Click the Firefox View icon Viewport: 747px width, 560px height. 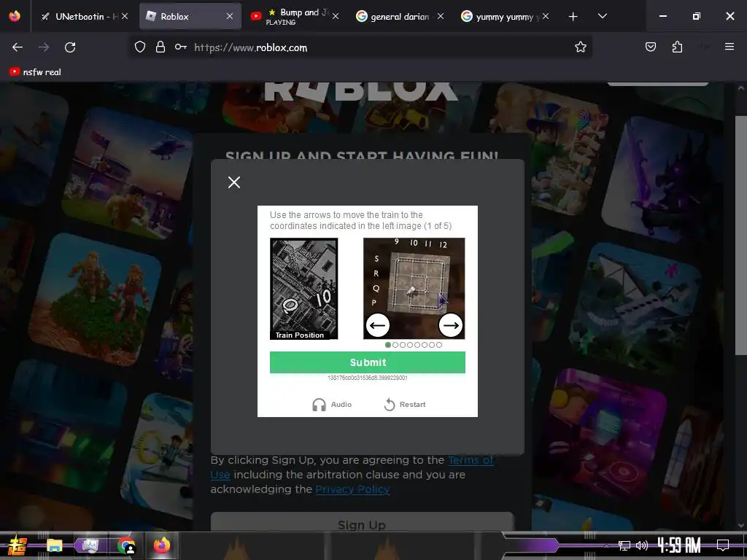pyautogui.click(x=15, y=16)
